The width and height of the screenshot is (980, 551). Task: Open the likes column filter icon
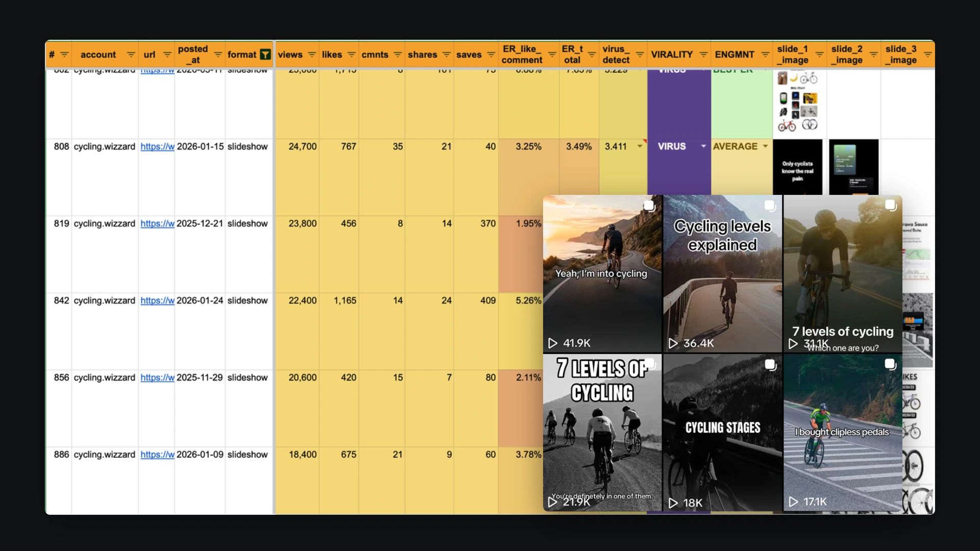click(x=352, y=55)
